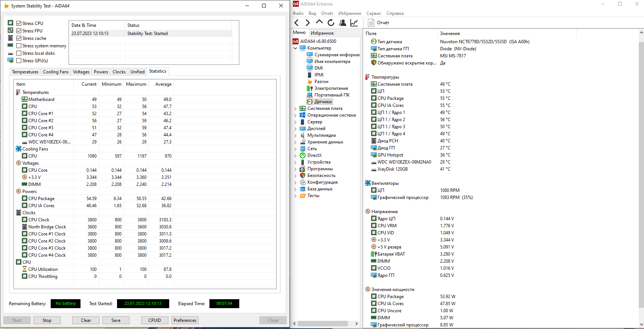
Task: Click the Save button
Action: pyautogui.click(x=116, y=320)
